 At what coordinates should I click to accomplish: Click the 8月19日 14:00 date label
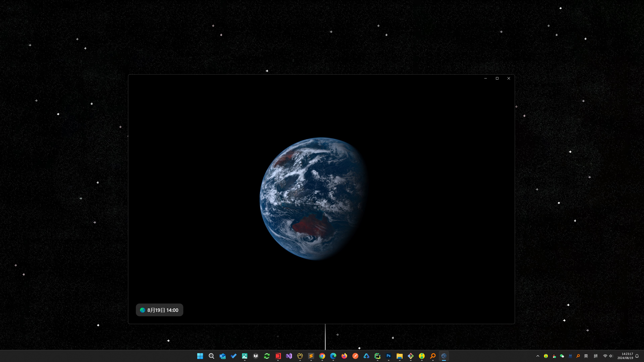159,310
